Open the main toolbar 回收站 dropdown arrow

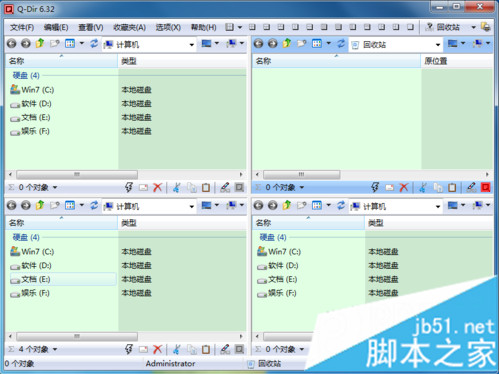473,27
